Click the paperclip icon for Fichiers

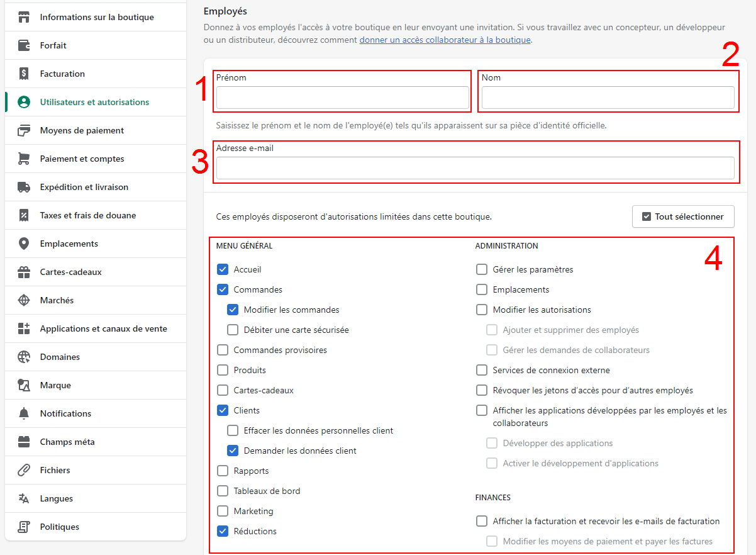click(24, 470)
